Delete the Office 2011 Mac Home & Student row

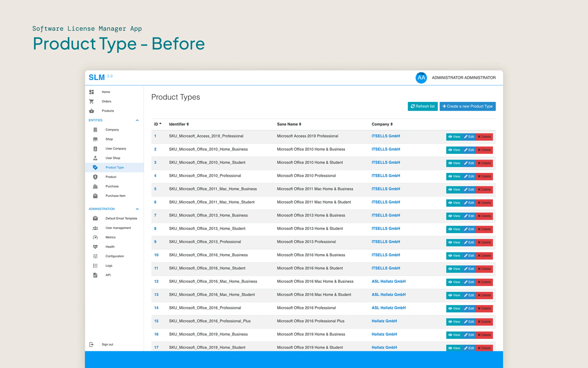pyautogui.click(x=484, y=203)
